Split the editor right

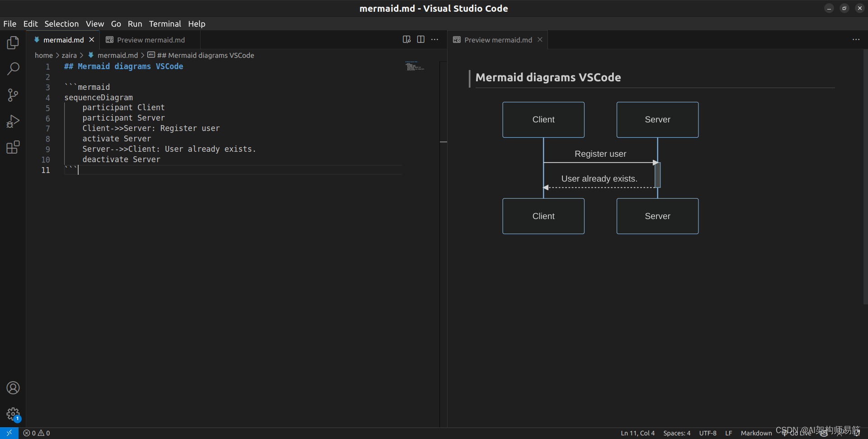pos(421,40)
